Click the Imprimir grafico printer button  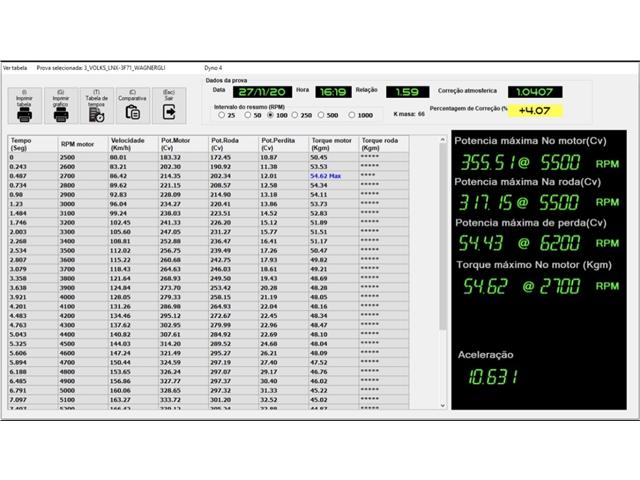pyautogui.click(x=61, y=106)
